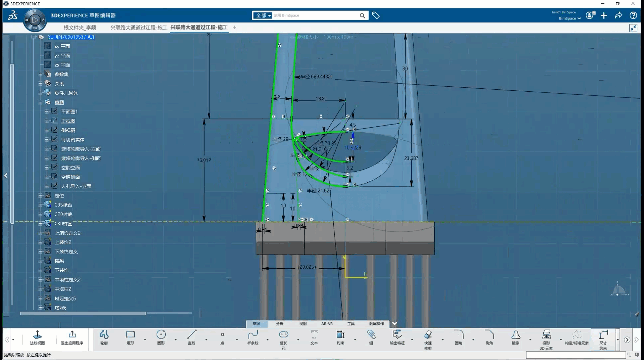This screenshot has width=644, height=360.
Task: Click the share arrow icon
Action: [619, 16]
